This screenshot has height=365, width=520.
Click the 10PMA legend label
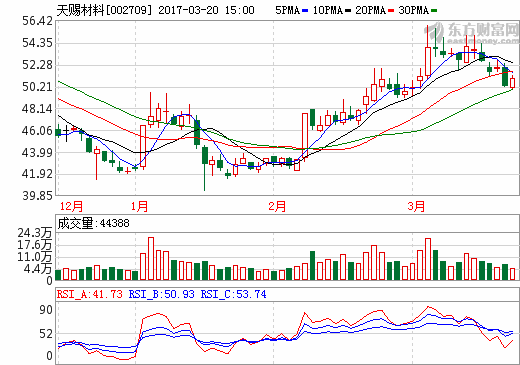point(328,10)
